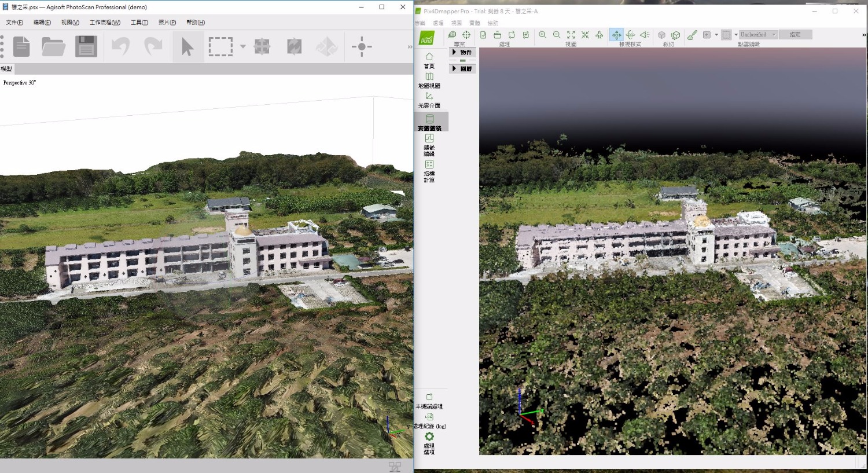The width and height of the screenshot is (868, 473).
Task: Click Undo arrow in PhotoScan toolbar
Action: [120, 46]
